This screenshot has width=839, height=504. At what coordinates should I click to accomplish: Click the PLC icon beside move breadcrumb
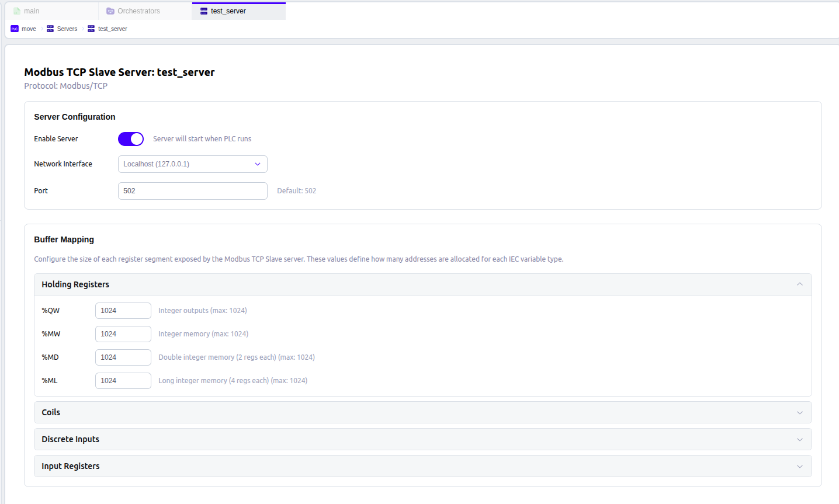coord(15,29)
